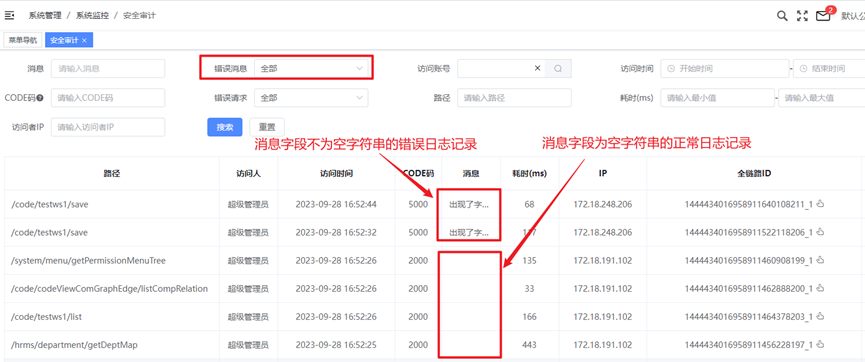Viewport: 865px width, 362px height.
Task: Click the 耗时 value 443
Action: pos(530,345)
